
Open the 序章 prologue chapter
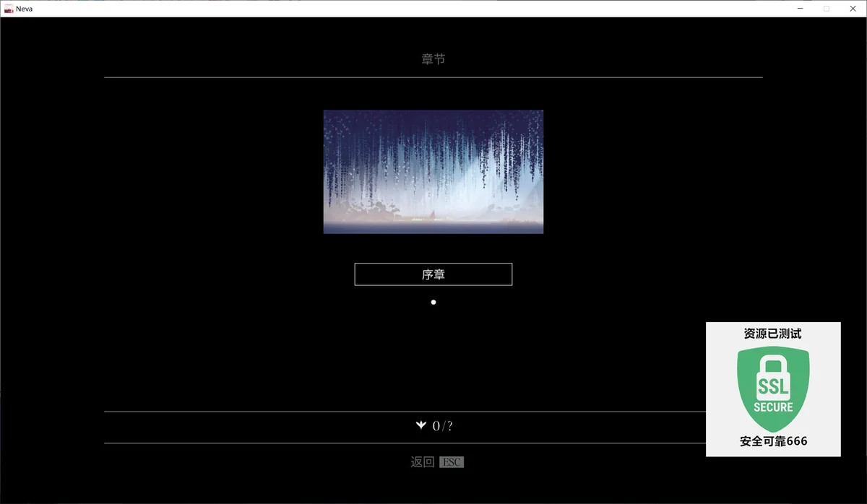tap(433, 274)
